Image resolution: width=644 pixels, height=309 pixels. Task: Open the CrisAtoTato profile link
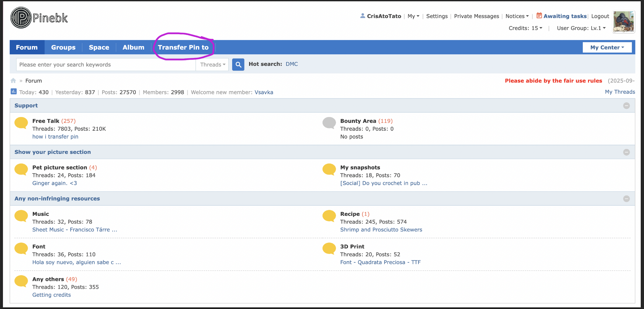384,16
